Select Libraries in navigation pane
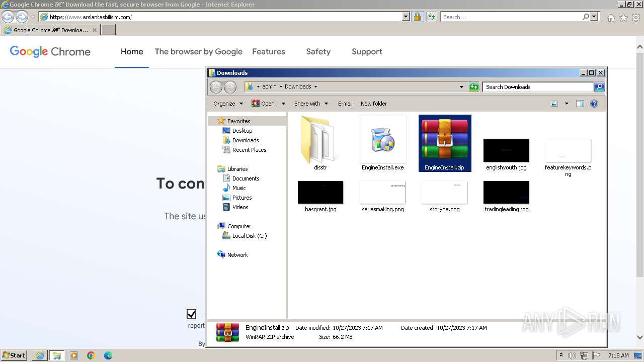 tap(237, 169)
